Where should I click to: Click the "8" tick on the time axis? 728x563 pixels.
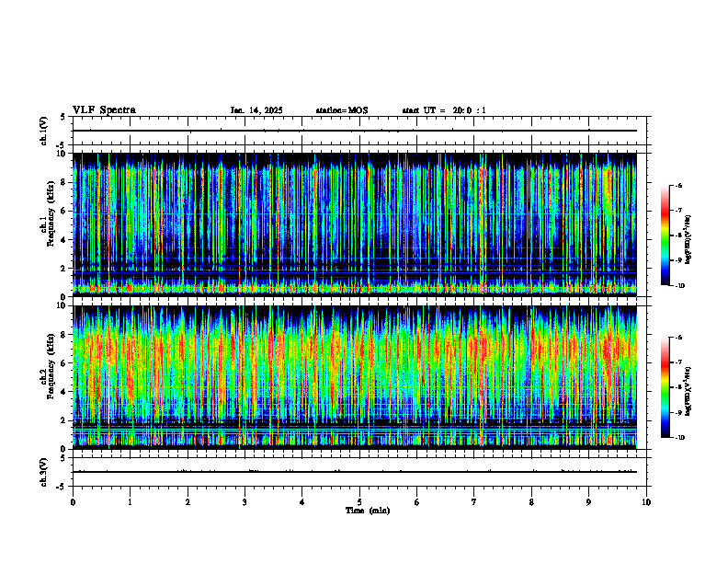click(x=531, y=502)
